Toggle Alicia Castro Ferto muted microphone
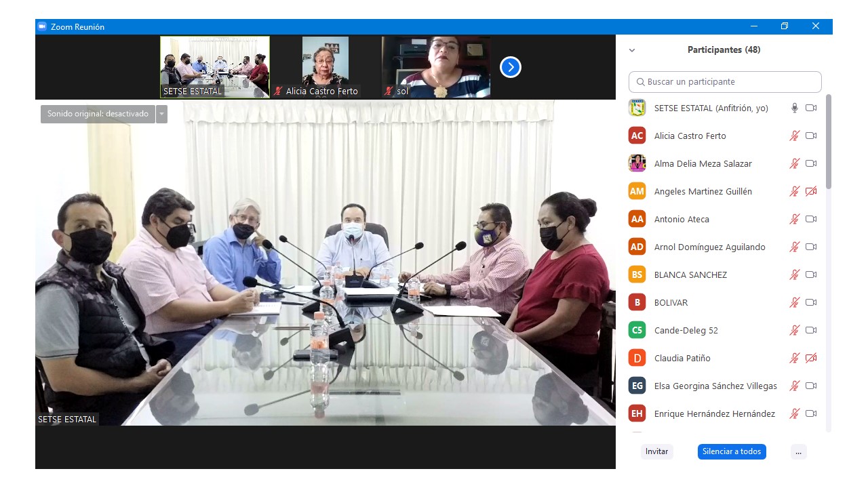 click(795, 136)
